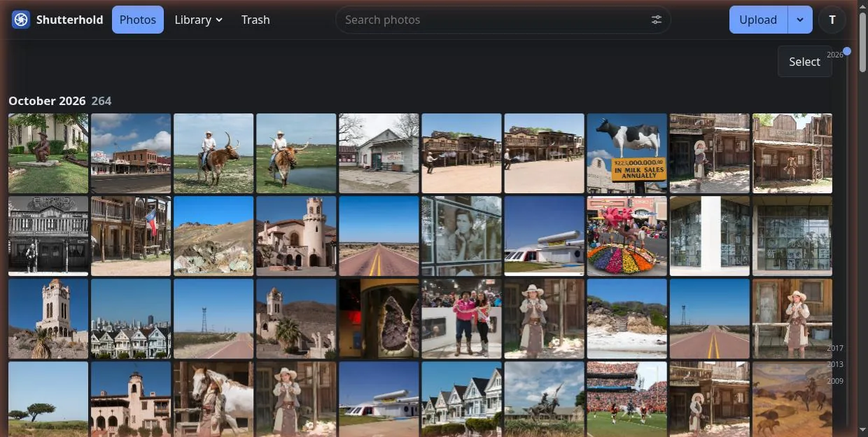Click the Select button
Screen dimensions: 868x437
[x=804, y=62]
